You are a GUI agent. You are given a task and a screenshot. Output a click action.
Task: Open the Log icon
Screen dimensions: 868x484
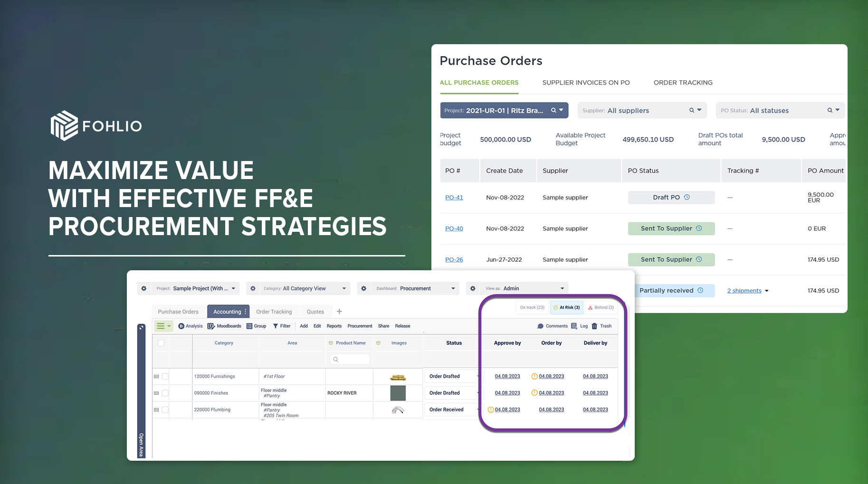[574, 326]
